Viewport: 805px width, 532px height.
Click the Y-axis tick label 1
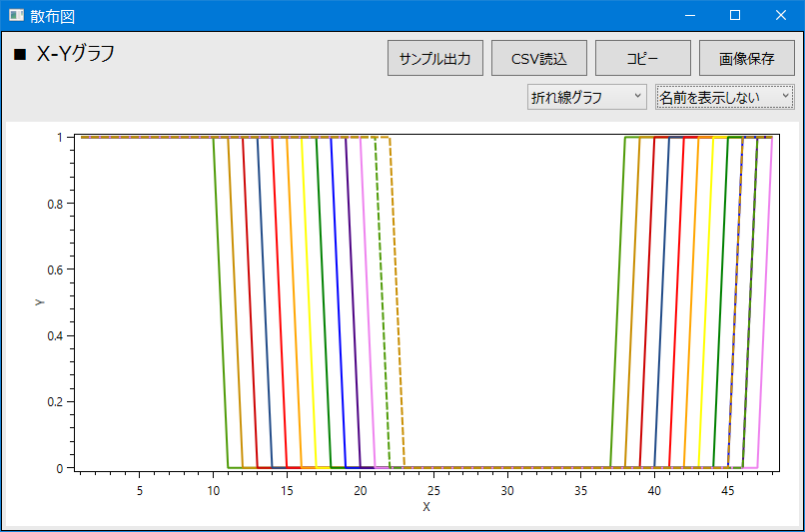point(60,138)
